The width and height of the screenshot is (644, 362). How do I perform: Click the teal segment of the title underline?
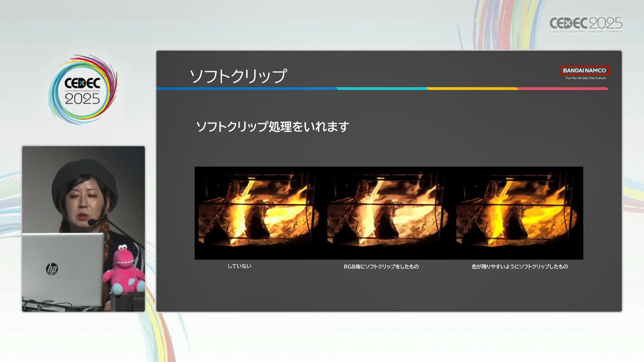click(382, 88)
